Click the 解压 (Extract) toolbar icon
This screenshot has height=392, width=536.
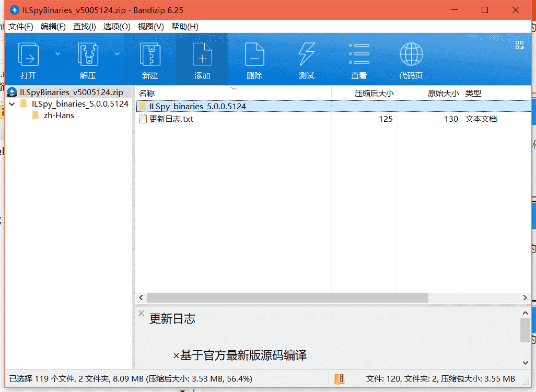[88, 55]
